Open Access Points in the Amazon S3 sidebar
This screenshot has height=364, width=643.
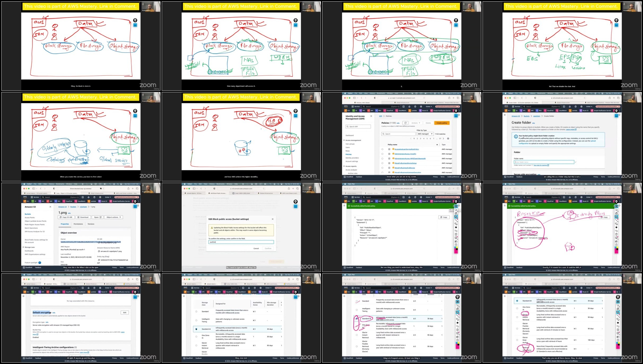pos(30,217)
